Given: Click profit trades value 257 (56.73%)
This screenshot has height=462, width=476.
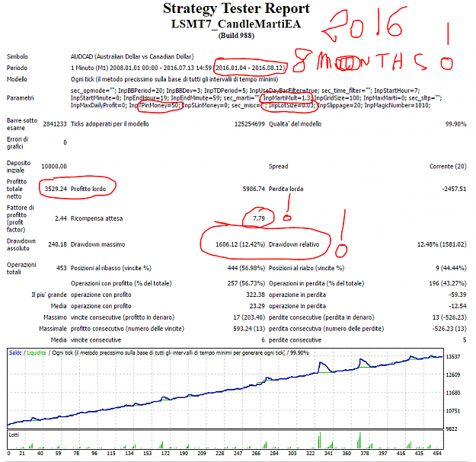Looking at the screenshot, I should (x=246, y=283).
